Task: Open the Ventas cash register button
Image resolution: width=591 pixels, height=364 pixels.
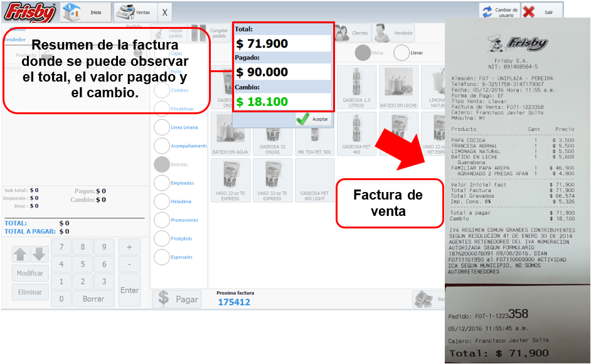Action: (134, 12)
